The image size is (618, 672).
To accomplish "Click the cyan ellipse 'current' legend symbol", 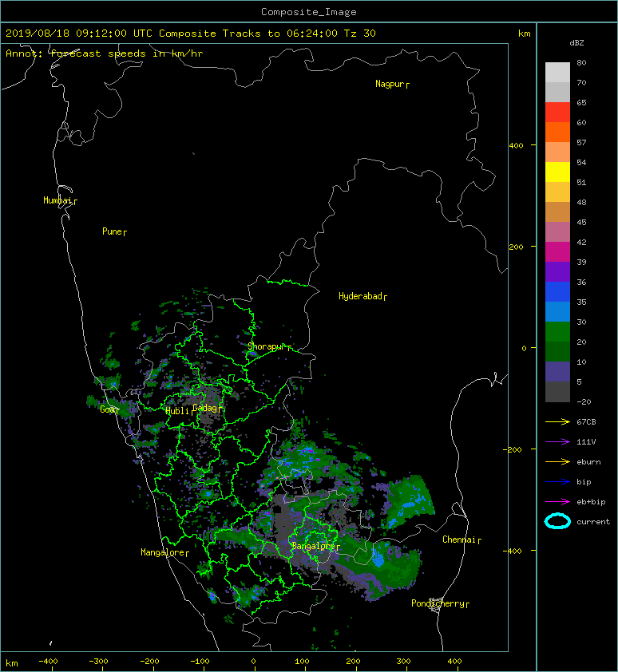I will click(557, 521).
